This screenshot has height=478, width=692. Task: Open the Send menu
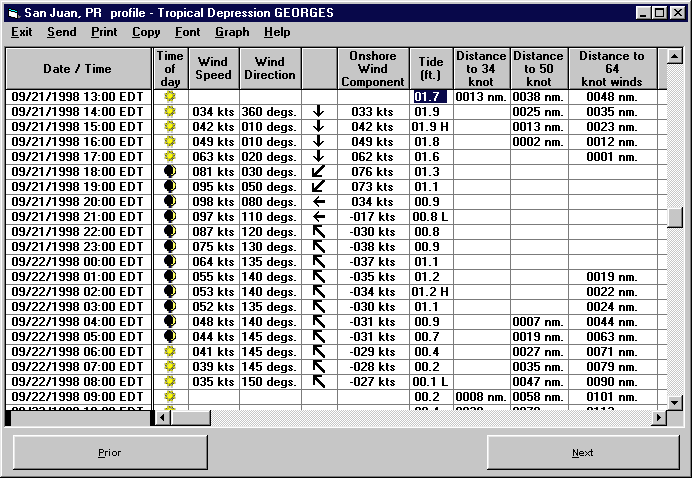tap(62, 32)
